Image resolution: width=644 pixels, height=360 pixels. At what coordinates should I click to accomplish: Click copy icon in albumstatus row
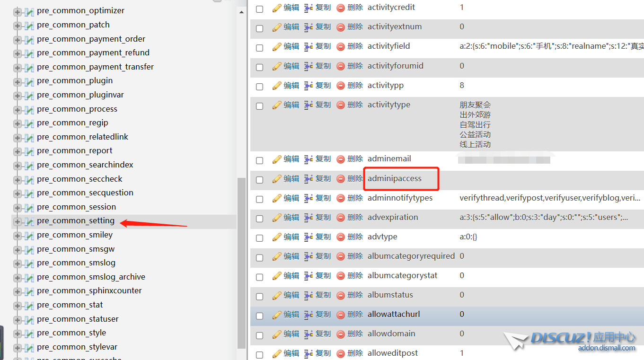pyautogui.click(x=309, y=295)
